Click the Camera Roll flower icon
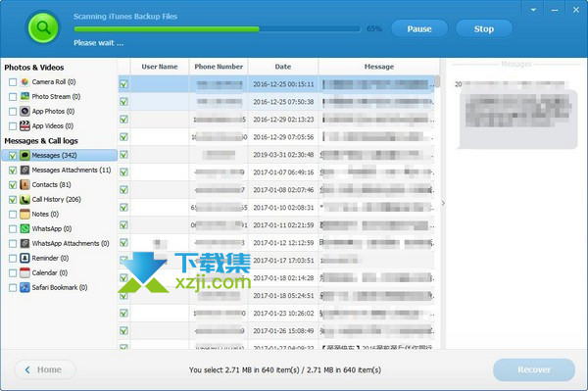The height and width of the screenshot is (391, 588). (x=24, y=81)
